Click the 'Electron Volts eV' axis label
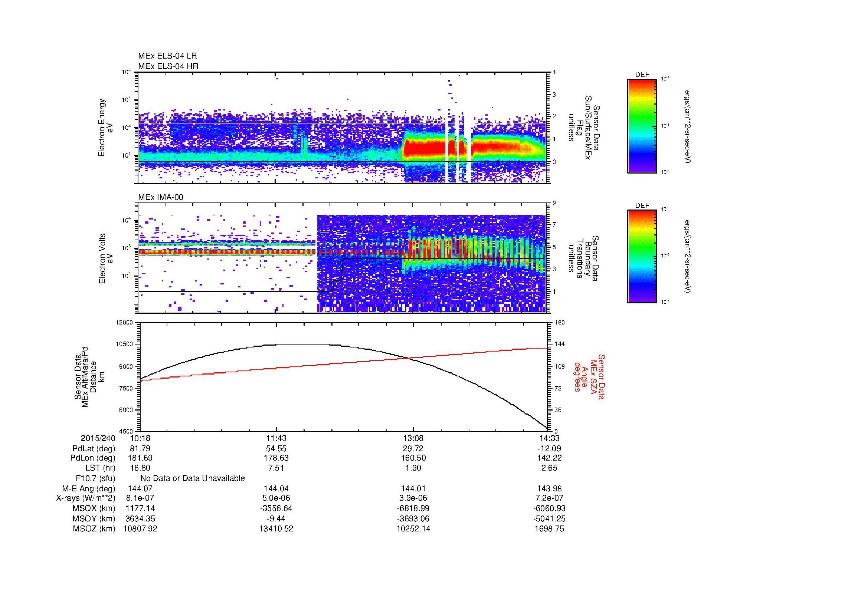 (x=105, y=258)
